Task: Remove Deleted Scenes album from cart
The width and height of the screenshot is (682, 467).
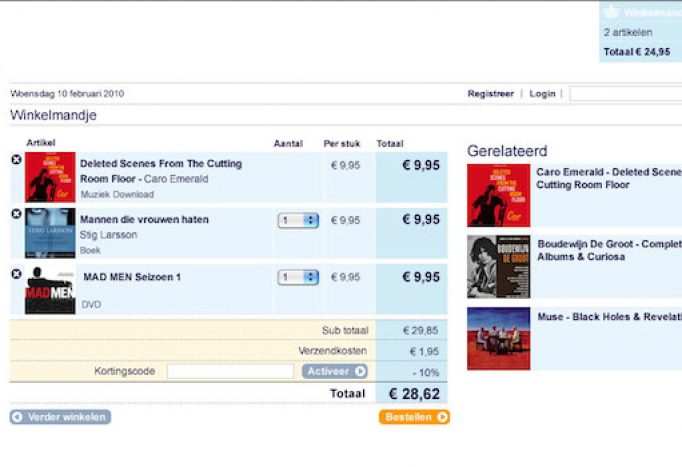Action: (x=16, y=160)
